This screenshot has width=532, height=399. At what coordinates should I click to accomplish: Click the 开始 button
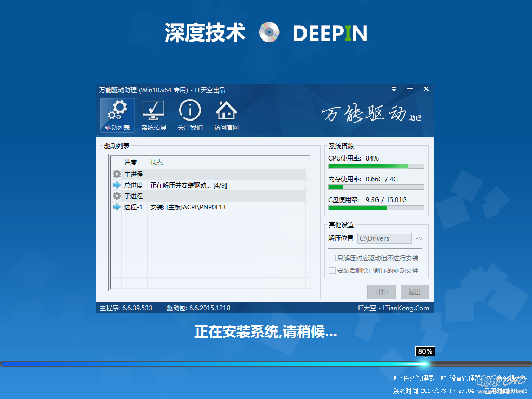(x=381, y=292)
